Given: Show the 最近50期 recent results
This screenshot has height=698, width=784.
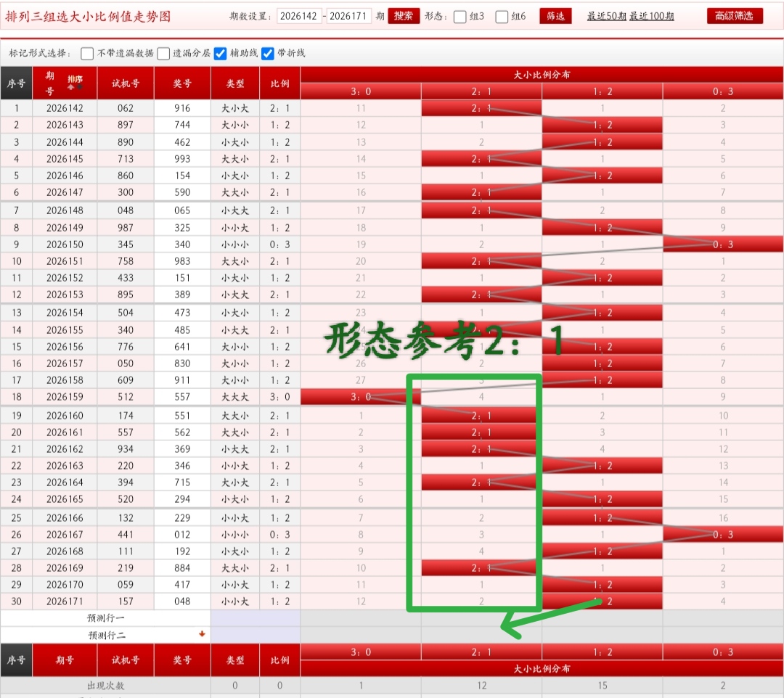Looking at the screenshot, I should 606,16.
